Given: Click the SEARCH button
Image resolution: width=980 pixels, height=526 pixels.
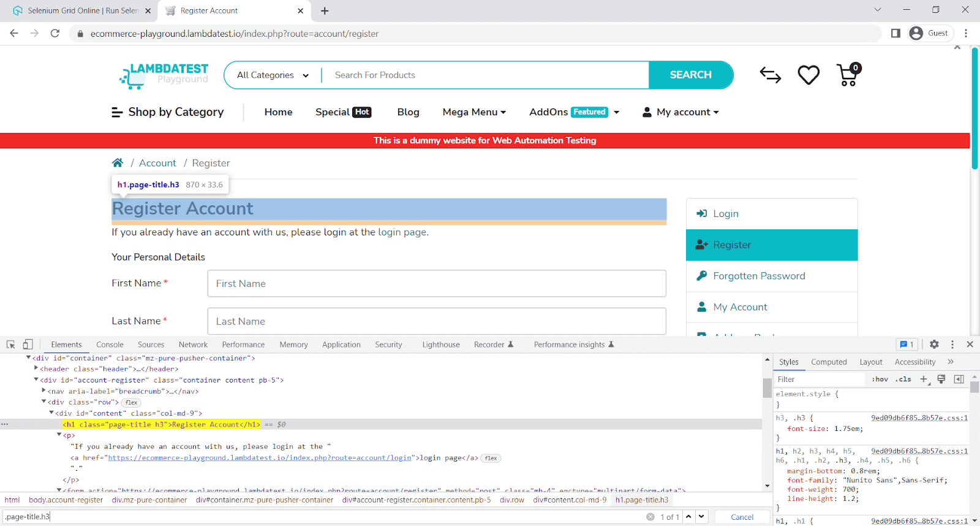Looking at the screenshot, I should click(691, 75).
